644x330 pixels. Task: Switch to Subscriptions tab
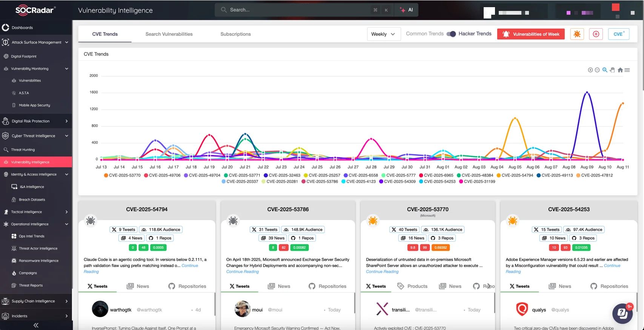[235, 34]
